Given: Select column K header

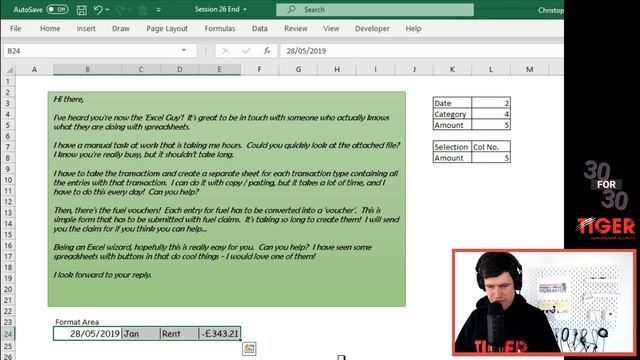Looking at the screenshot, I should 452,70.
